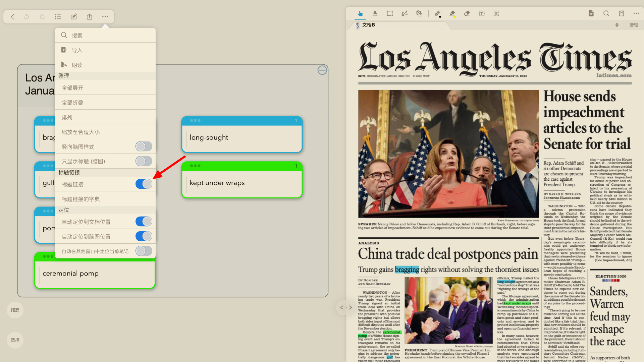Open the dots menu on ceremonial pomp card
The image size is (644, 362).
point(48,256)
